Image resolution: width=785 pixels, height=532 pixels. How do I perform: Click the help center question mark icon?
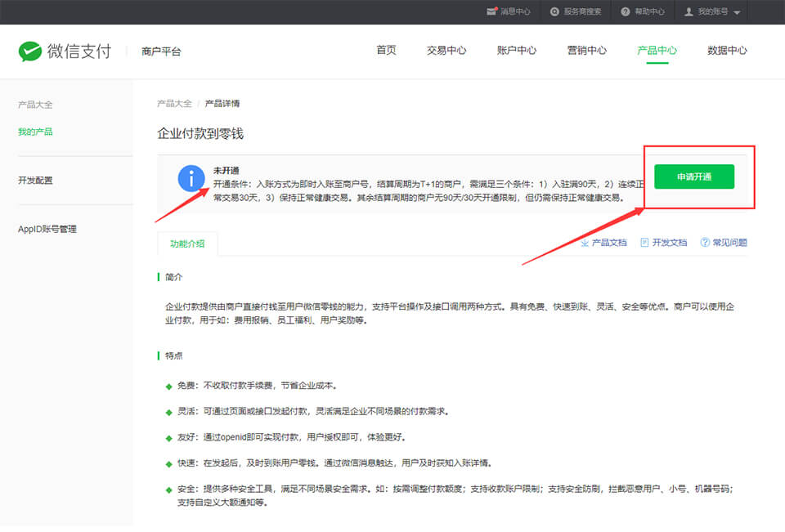pos(626,11)
